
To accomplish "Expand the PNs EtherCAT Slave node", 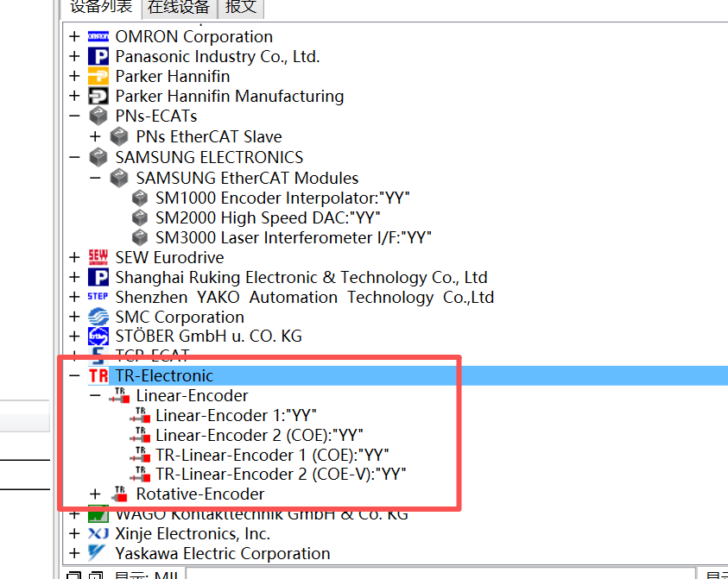I will (x=95, y=136).
